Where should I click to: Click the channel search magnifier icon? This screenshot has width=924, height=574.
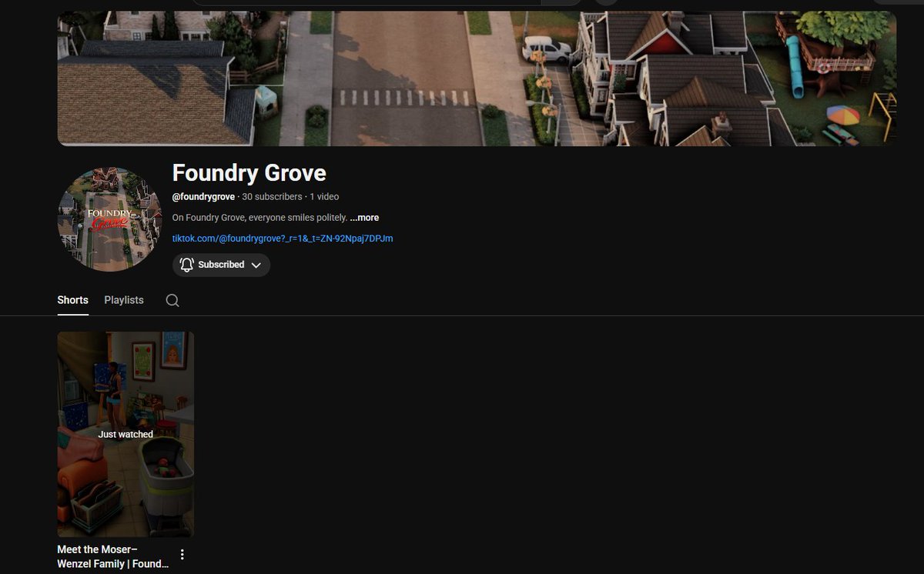click(172, 301)
